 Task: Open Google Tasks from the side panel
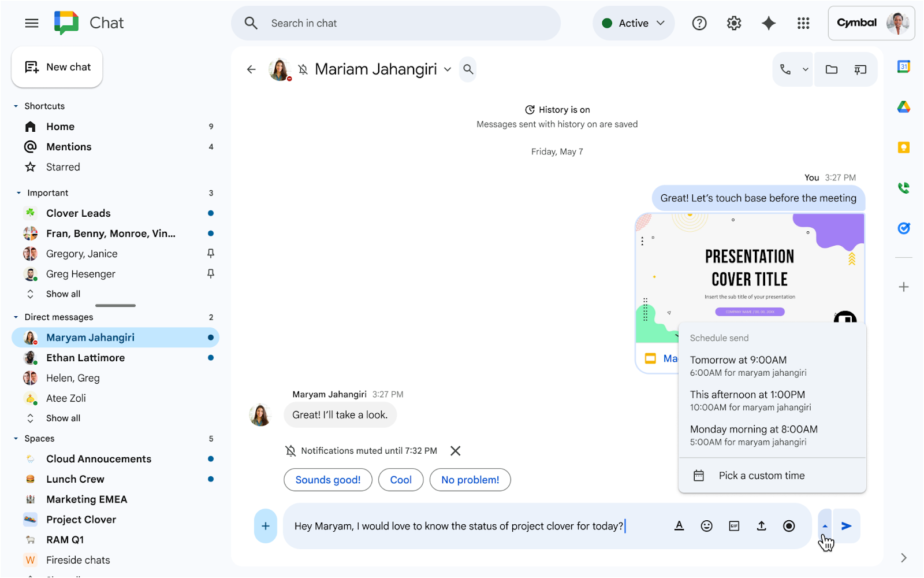tap(904, 228)
